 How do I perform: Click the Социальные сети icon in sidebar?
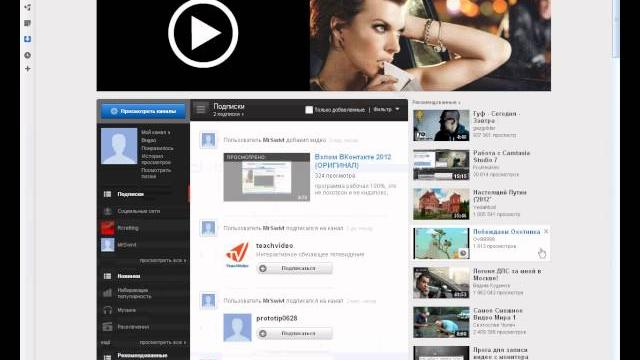(107, 211)
